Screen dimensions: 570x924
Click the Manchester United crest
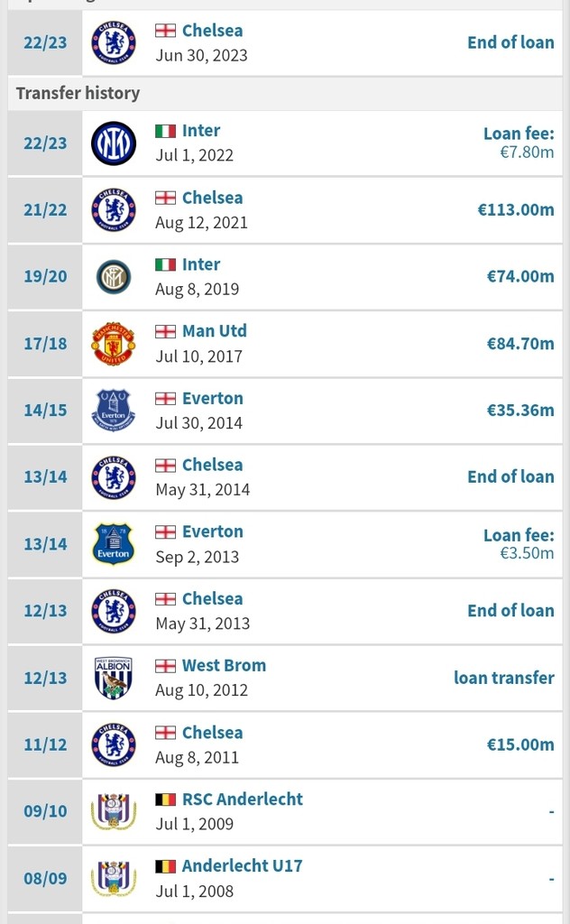[114, 344]
